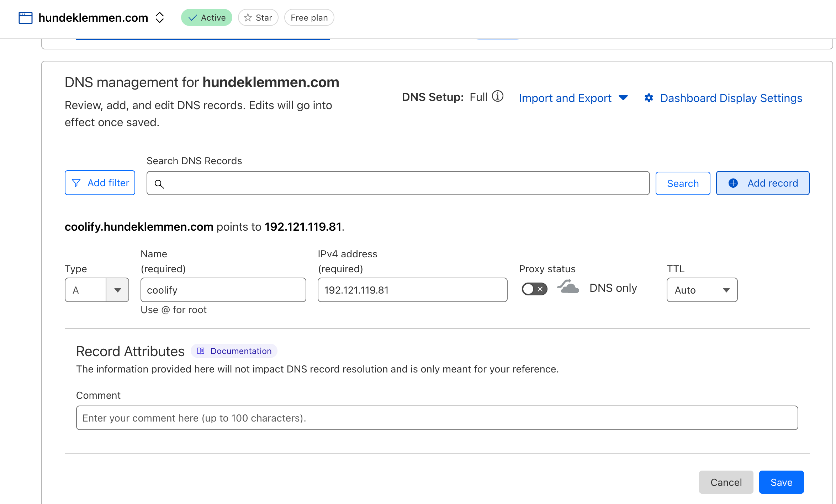
Task: Open the site switcher next to hundeklemmen.com
Action: [160, 17]
